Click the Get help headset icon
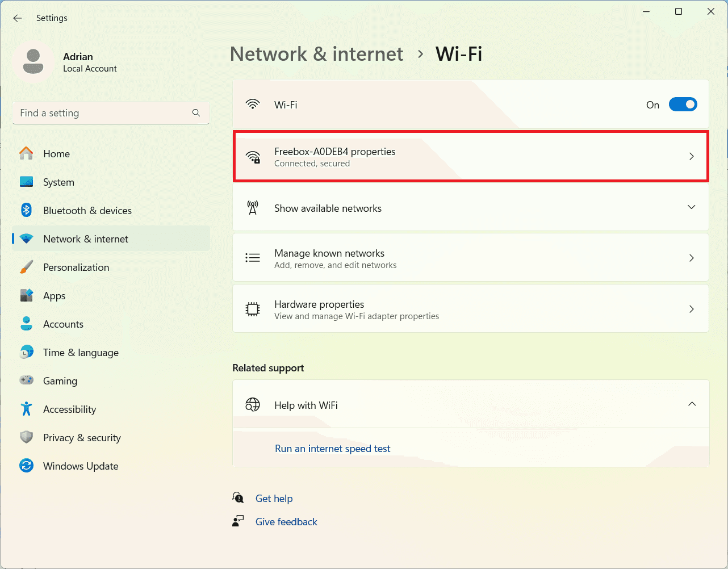This screenshot has width=728, height=569. (x=238, y=497)
